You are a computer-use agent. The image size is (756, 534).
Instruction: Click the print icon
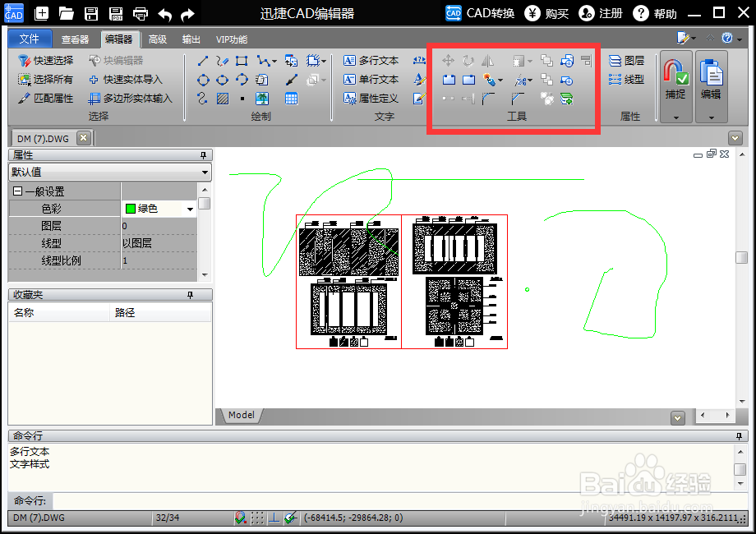click(141, 14)
